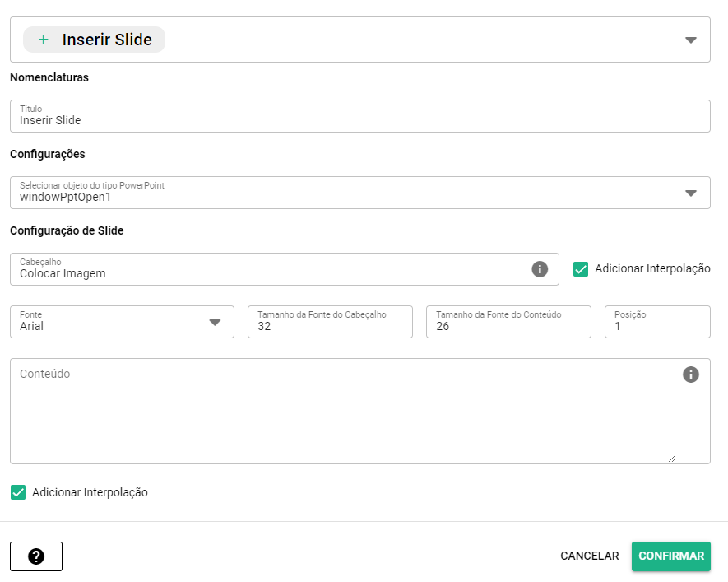Screen dimensions: 728x582
Task: Click the green plus icon beside Inserir Slide
Action: [44, 40]
